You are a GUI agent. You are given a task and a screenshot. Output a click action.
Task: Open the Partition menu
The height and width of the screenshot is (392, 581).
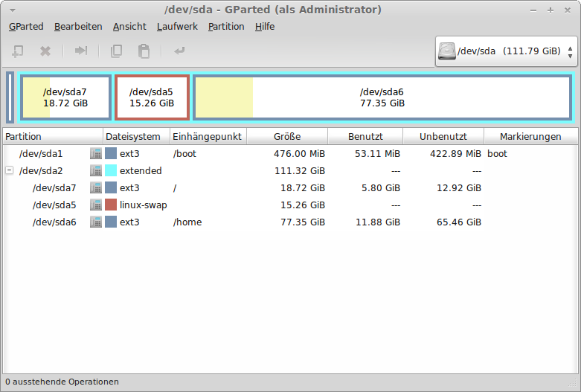226,27
